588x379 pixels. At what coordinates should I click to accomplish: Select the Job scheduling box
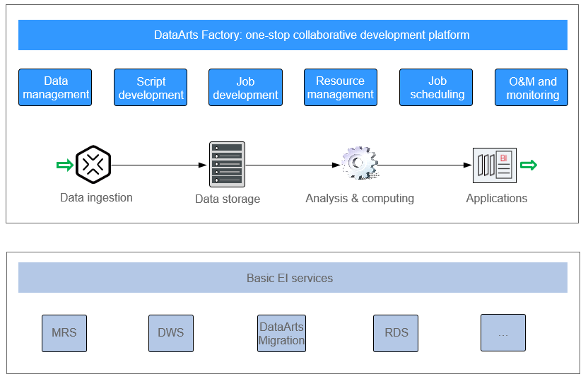click(436, 88)
